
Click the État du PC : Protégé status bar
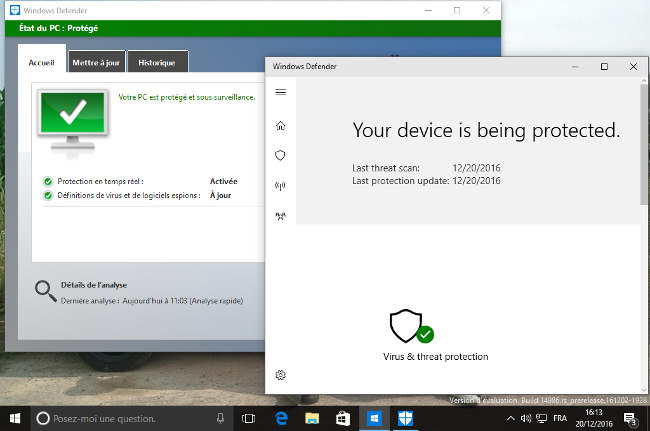pyautogui.click(x=253, y=28)
